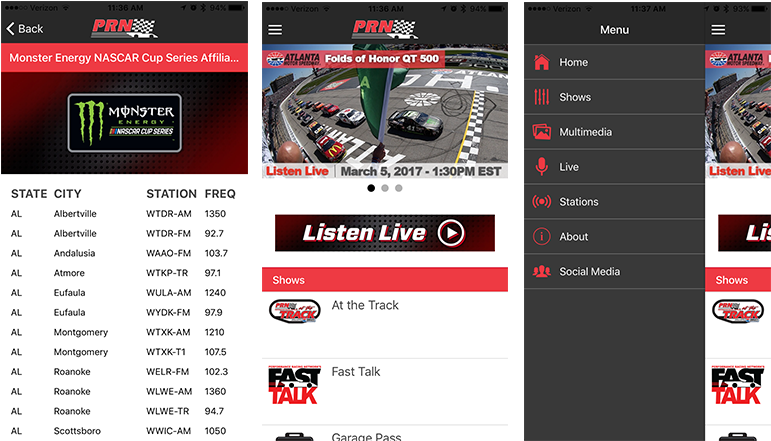
Task: Open the At the Track show logo
Action: (295, 311)
